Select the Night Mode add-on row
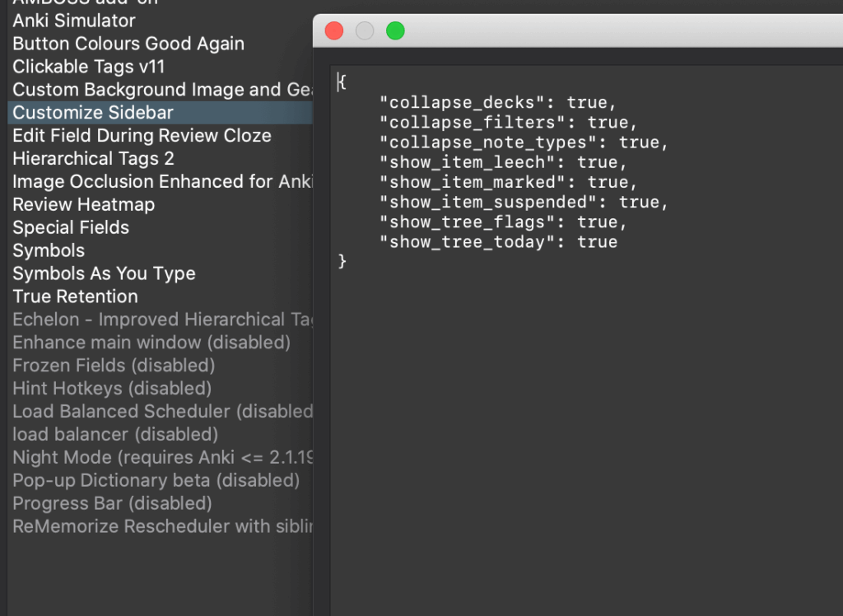Viewport: 843px width, 616px height. coord(161,457)
